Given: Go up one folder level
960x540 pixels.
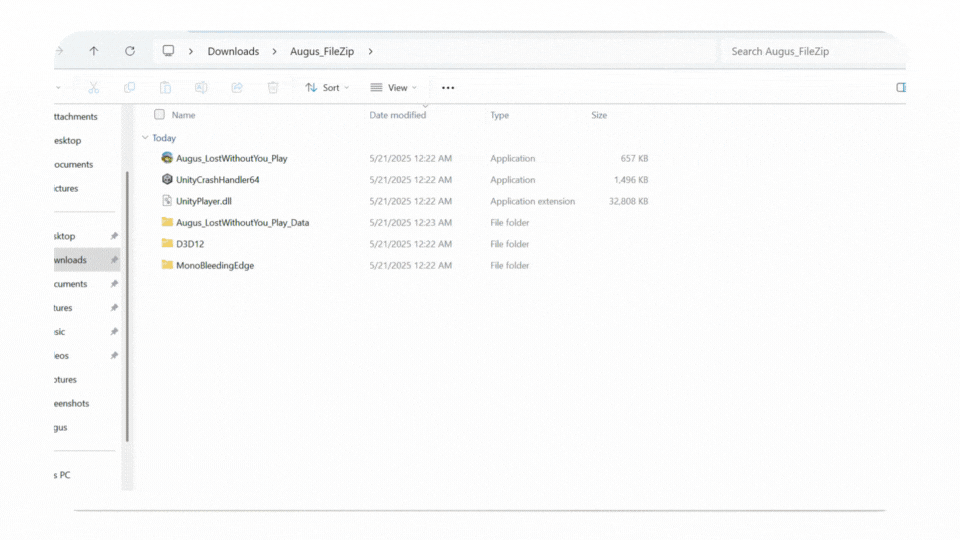Looking at the screenshot, I should (x=94, y=51).
